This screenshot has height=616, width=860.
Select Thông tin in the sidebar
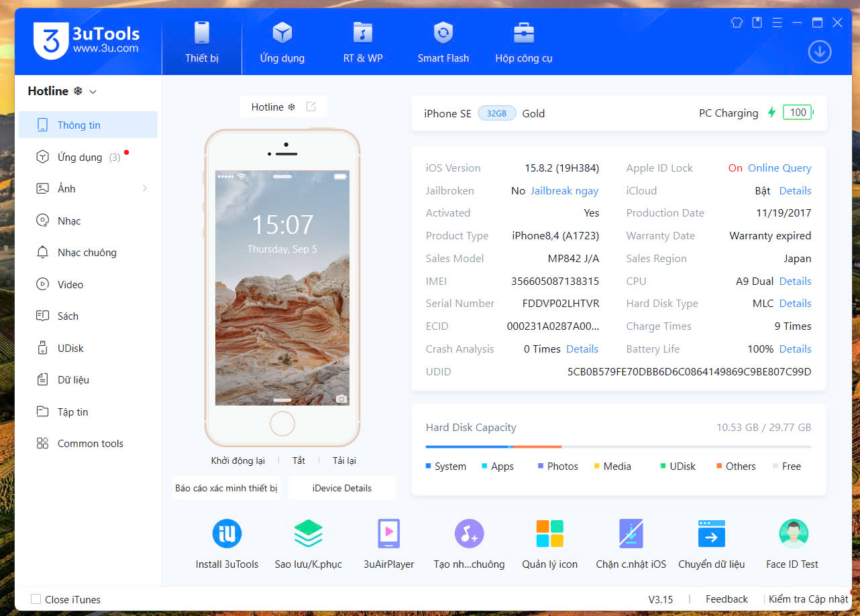(x=88, y=125)
